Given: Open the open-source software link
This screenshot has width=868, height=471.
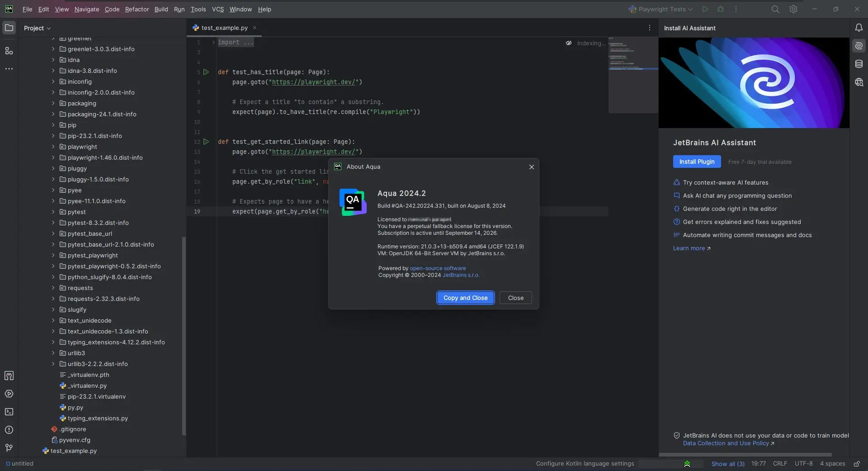Looking at the screenshot, I should 438,268.
